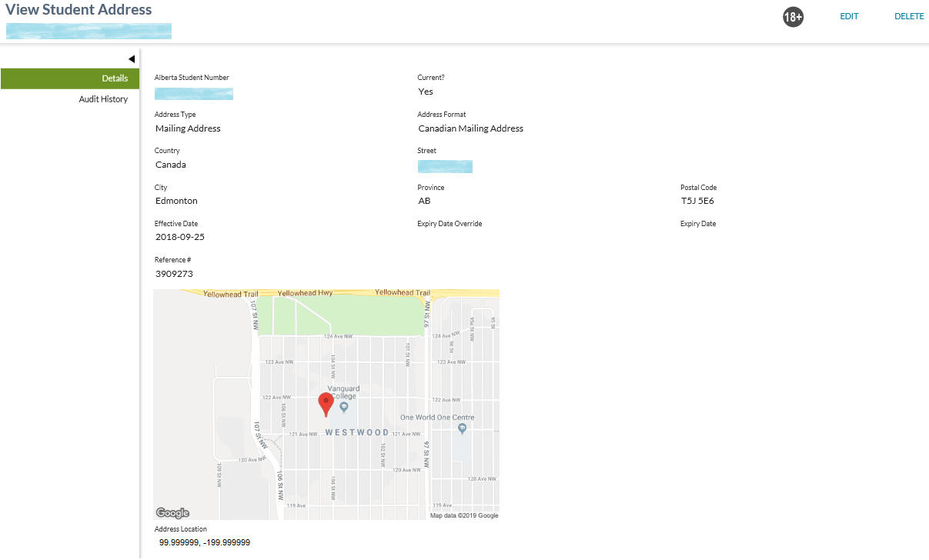The image size is (929, 560).
Task: Click the Google logo on the map
Action: (x=172, y=513)
